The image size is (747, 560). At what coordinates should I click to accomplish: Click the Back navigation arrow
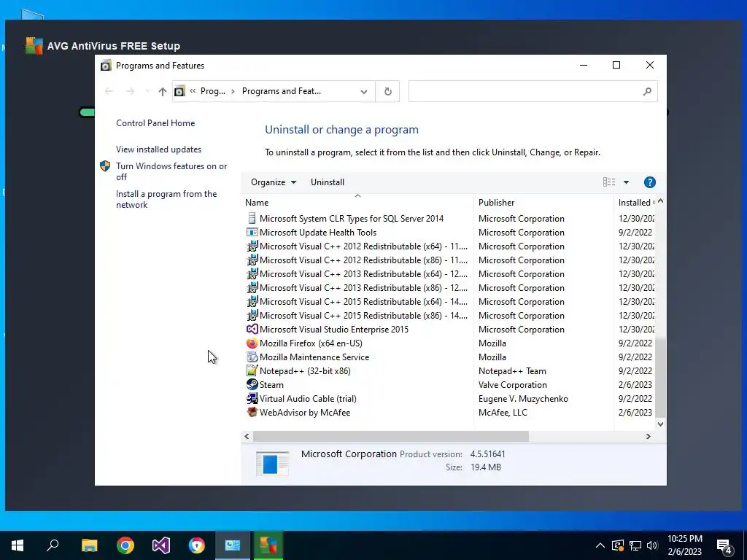pos(109,91)
